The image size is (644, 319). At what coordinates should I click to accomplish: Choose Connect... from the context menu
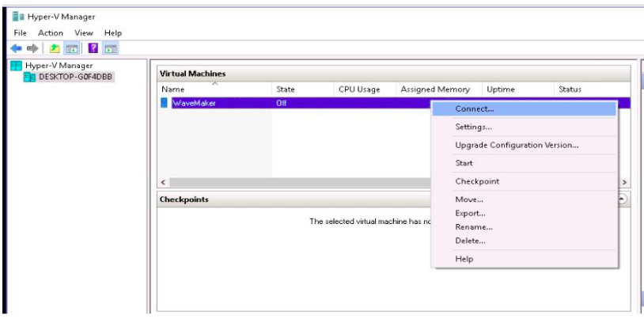click(475, 108)
